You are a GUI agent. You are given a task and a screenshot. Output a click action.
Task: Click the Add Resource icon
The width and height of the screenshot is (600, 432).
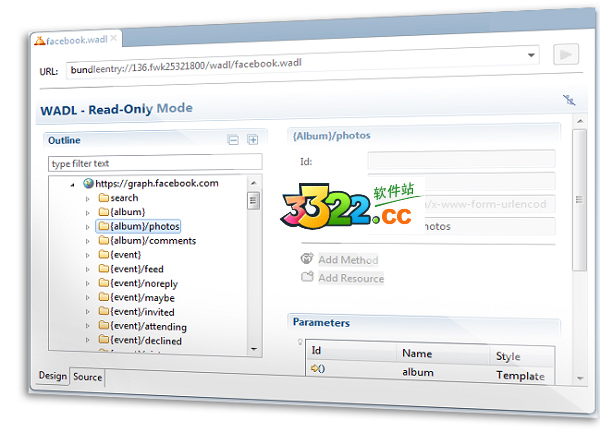click(x=307, y=276)
